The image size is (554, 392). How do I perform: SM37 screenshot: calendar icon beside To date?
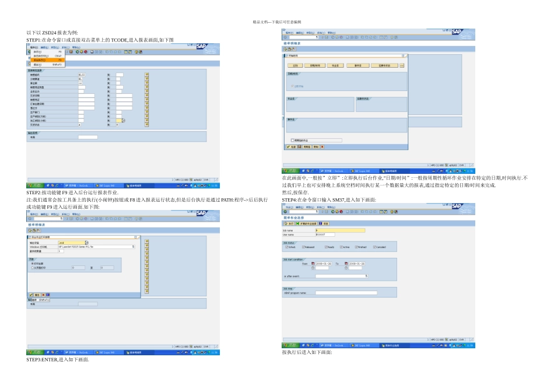pyautogui.click(x=346, y=264)
